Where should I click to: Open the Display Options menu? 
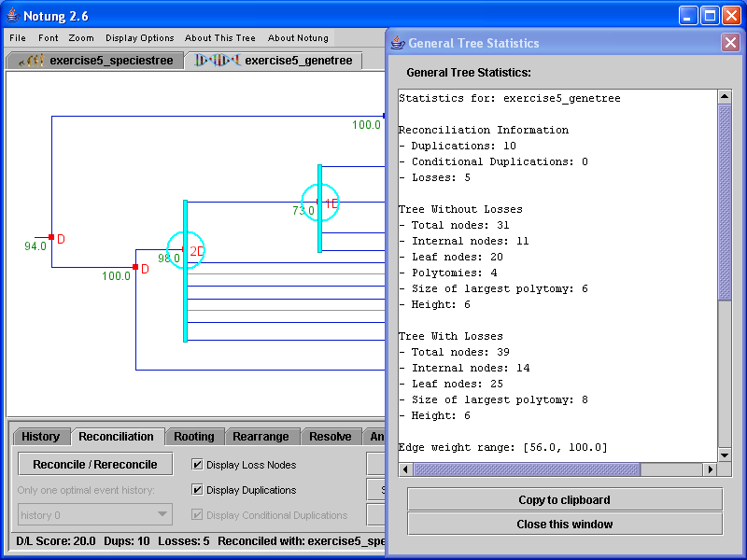click(x=140, y=38)
